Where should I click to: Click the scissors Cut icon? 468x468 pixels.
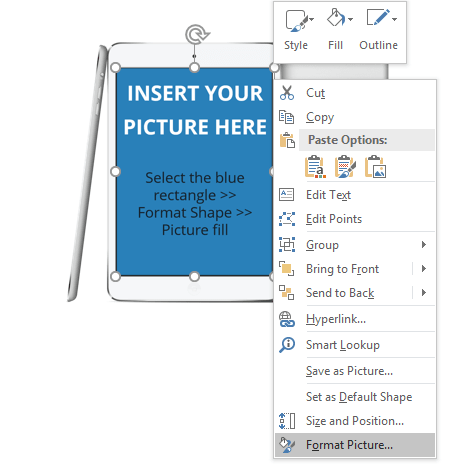[x=287, y=93]
